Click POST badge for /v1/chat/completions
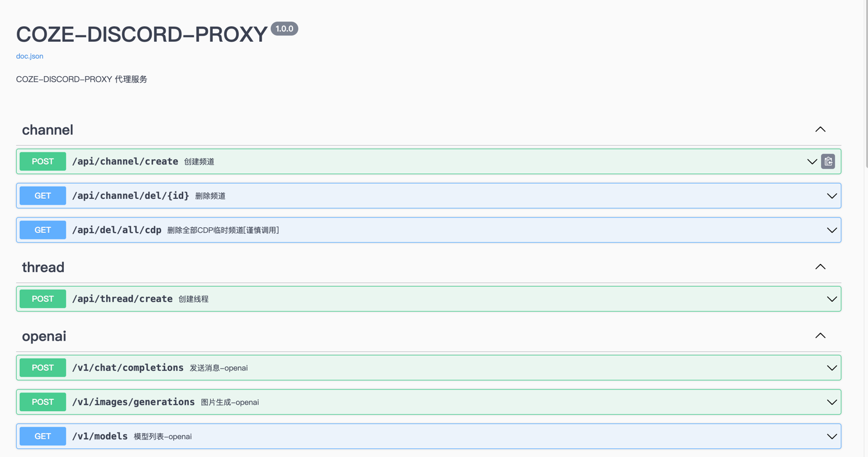868x457 pixels. coord(43,367)
